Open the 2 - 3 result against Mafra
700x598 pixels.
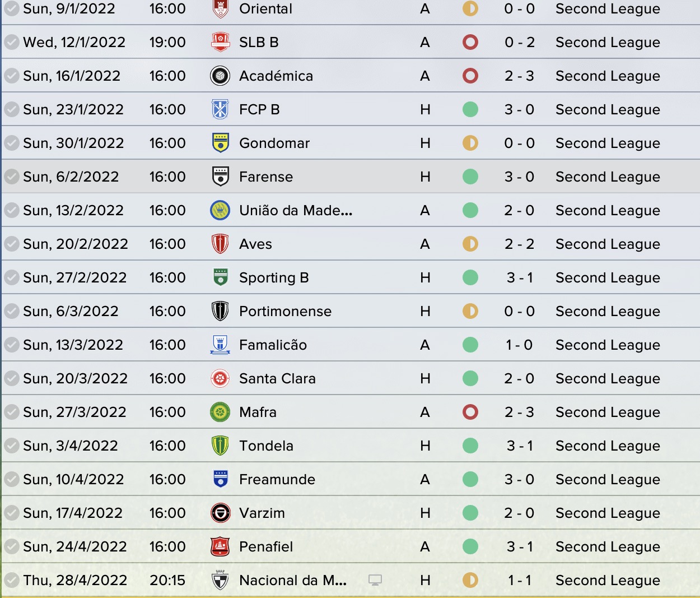pos(519,412)
